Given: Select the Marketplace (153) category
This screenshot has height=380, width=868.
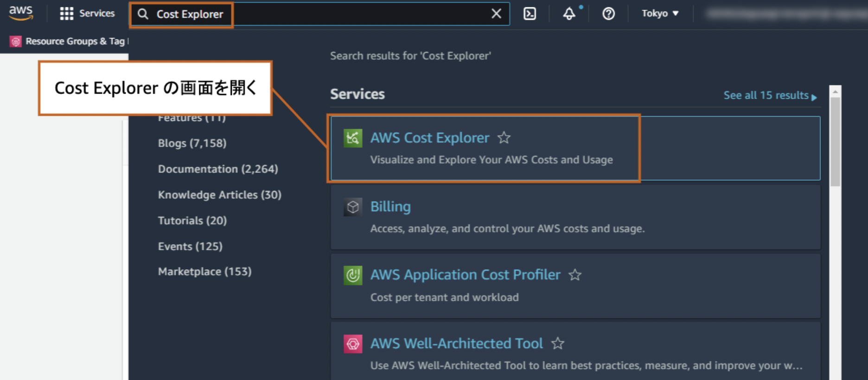Looking at the screenshot, I should [204, 272].
